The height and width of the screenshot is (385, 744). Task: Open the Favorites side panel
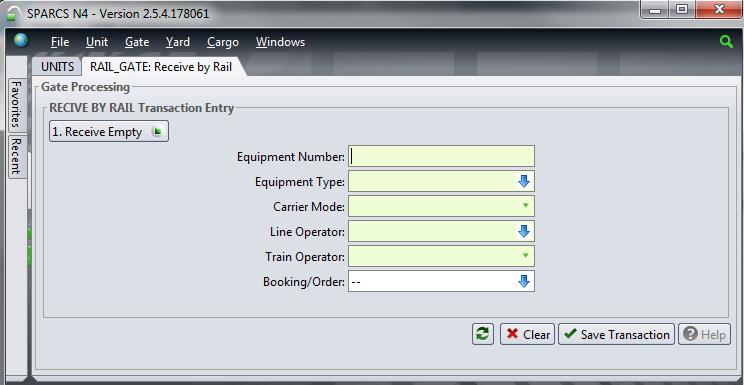click(x=17, y=105)
